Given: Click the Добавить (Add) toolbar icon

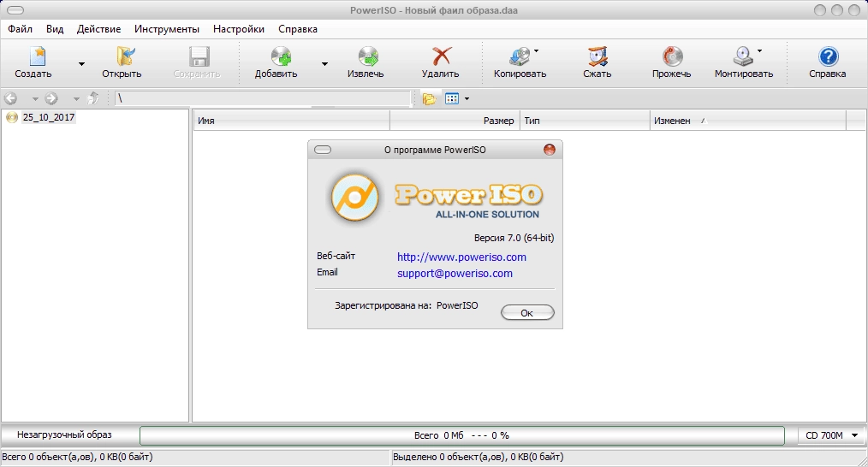Looking at the screenshot, I should [x=281, y=56].
